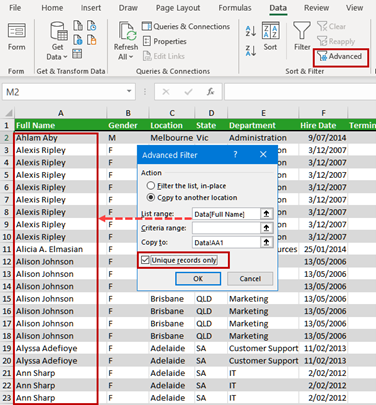
Task: Click cell Alicia A. Elmasian
Action: (x=61, y=249)
